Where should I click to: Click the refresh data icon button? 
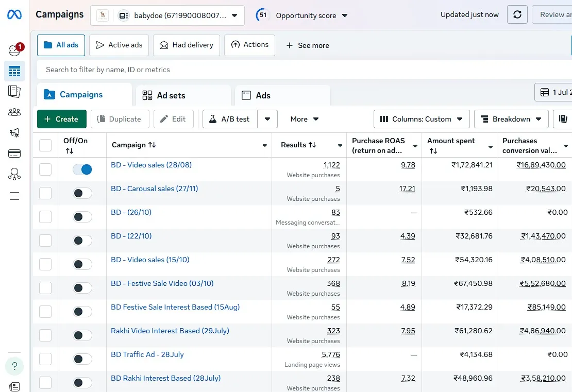pos(517,14)
